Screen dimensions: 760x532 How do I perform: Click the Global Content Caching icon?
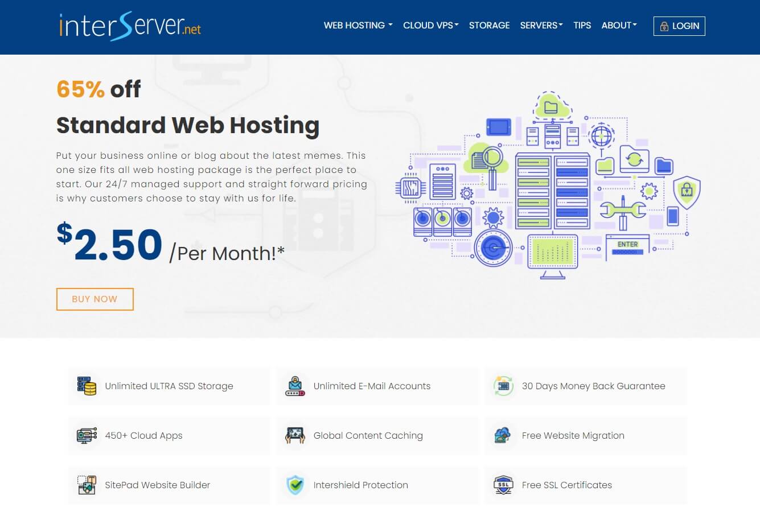tap(295, 435)
